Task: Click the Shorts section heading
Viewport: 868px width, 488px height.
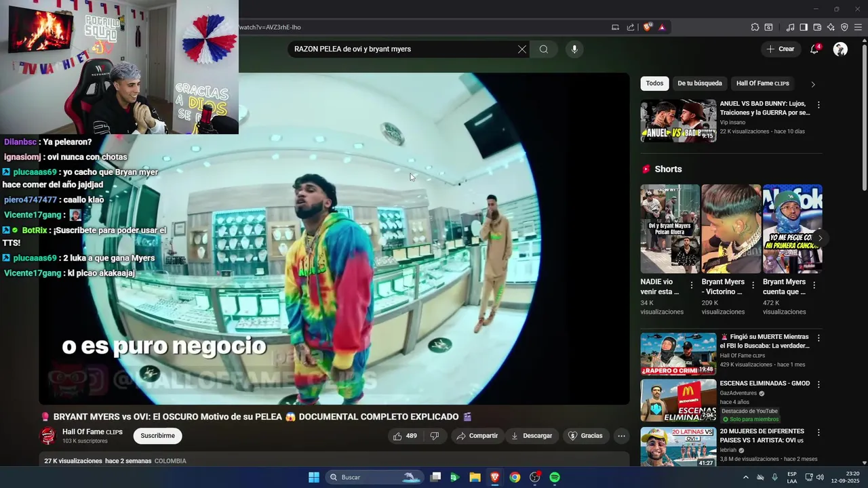Action: 668,169
